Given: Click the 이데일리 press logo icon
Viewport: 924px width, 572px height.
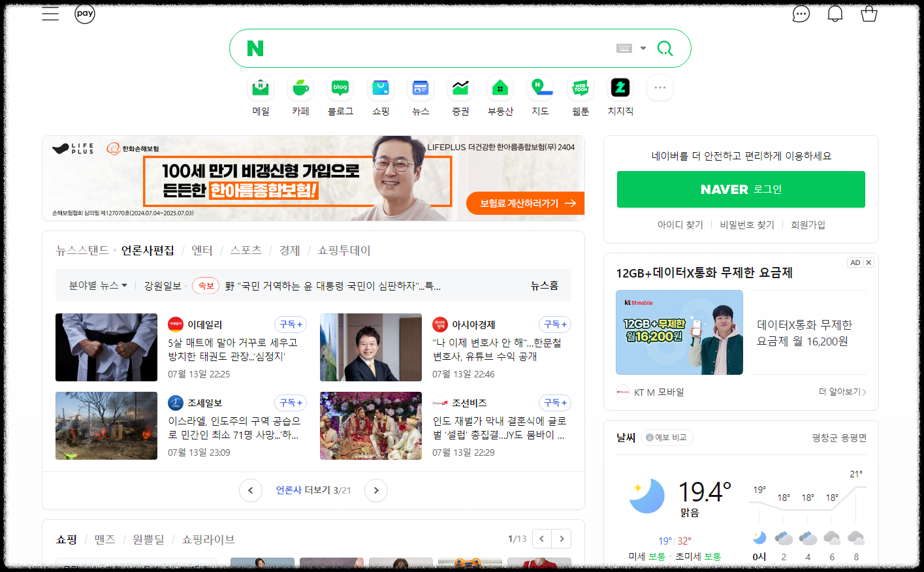Looking at the screenshot, I should click(176, 325).
